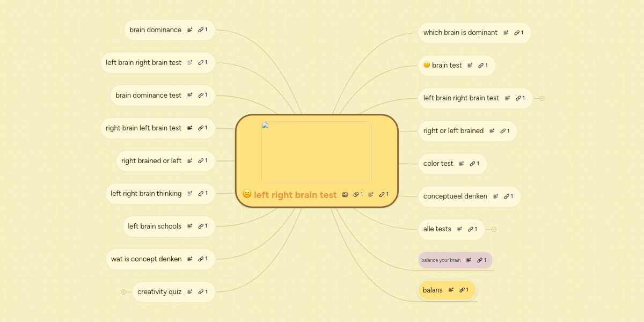View notes on left brain schools
Image resolution: width=644 pixels, height=322 pixels.
[190, 226]
